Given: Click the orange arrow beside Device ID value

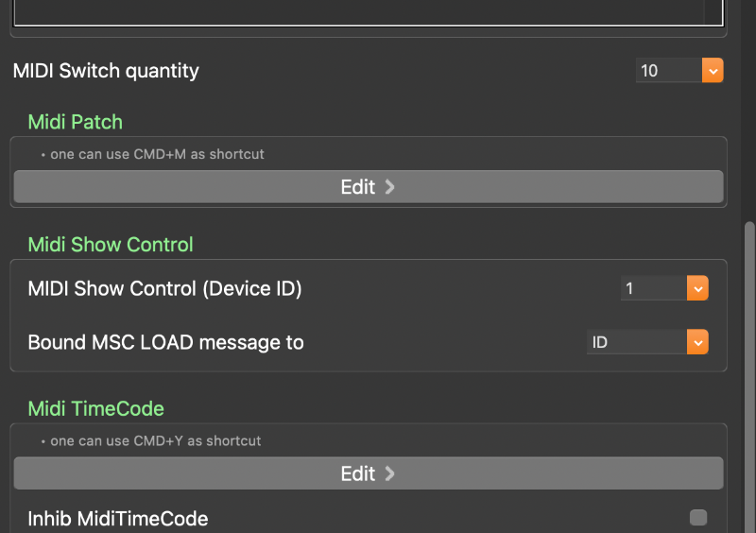Looking at the screenshot, I should [x=697, y=288].
